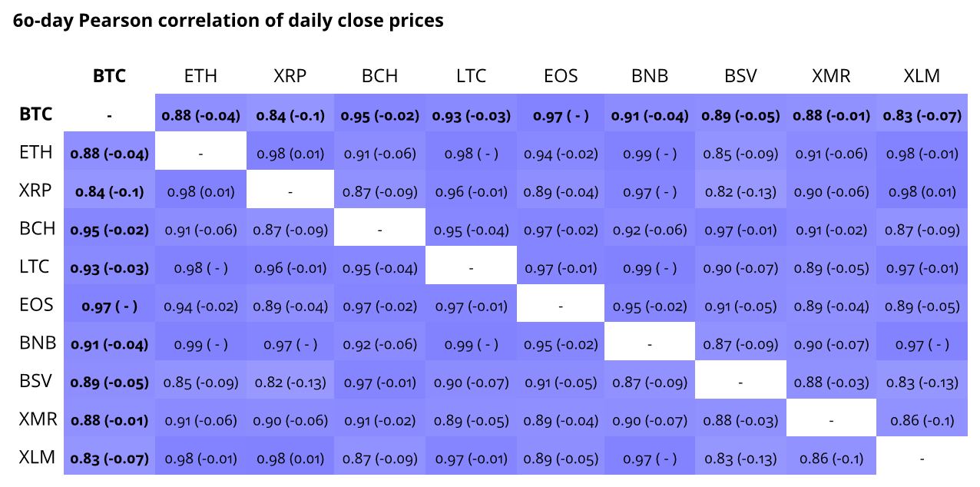Select BSV row, XLM column cell
Image resolution: width=980 pixels, height=487 pixels.
[x=922, y=383]
